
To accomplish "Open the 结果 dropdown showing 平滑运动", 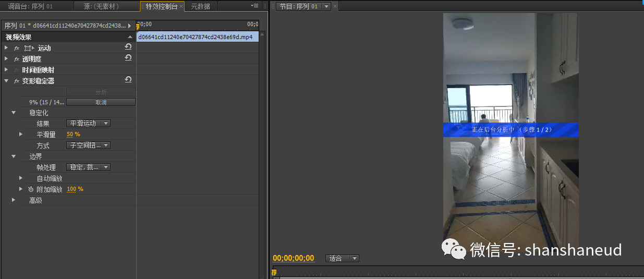I will coord(88,124).
